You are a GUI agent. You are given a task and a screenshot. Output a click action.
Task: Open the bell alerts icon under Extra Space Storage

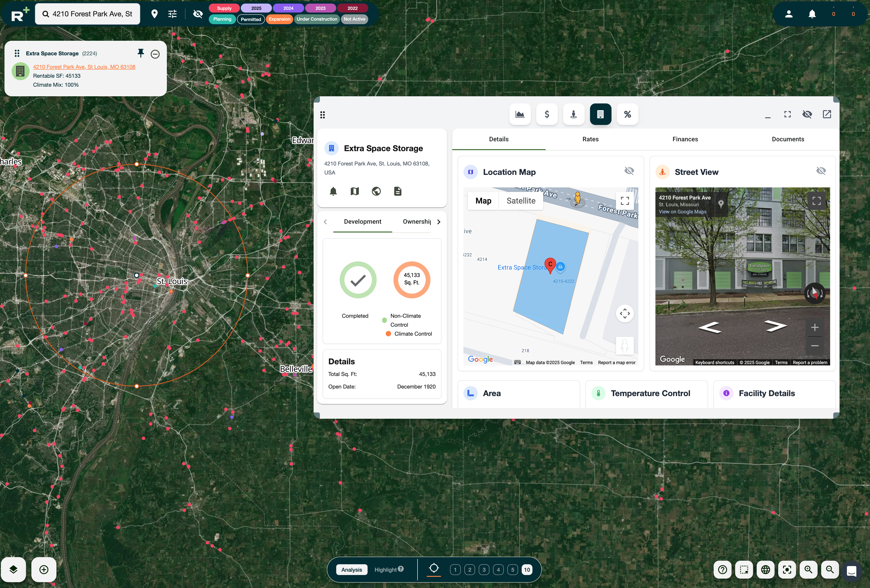(333, 191)
